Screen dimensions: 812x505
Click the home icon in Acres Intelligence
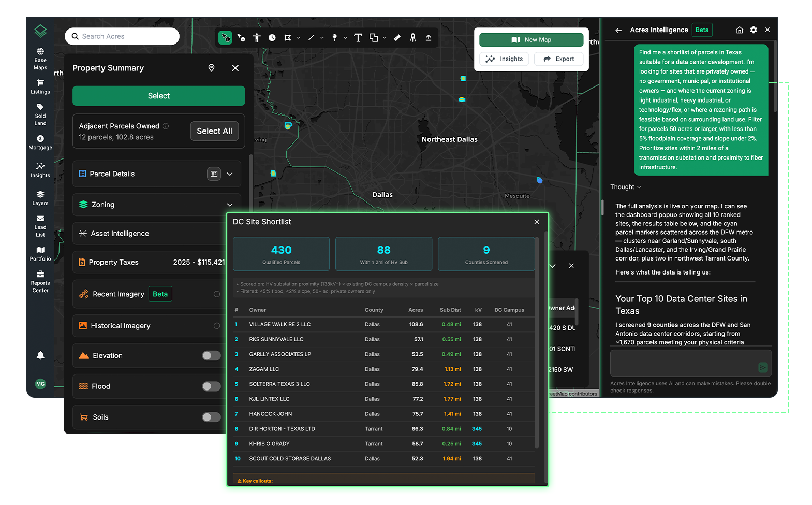(740, 30)
